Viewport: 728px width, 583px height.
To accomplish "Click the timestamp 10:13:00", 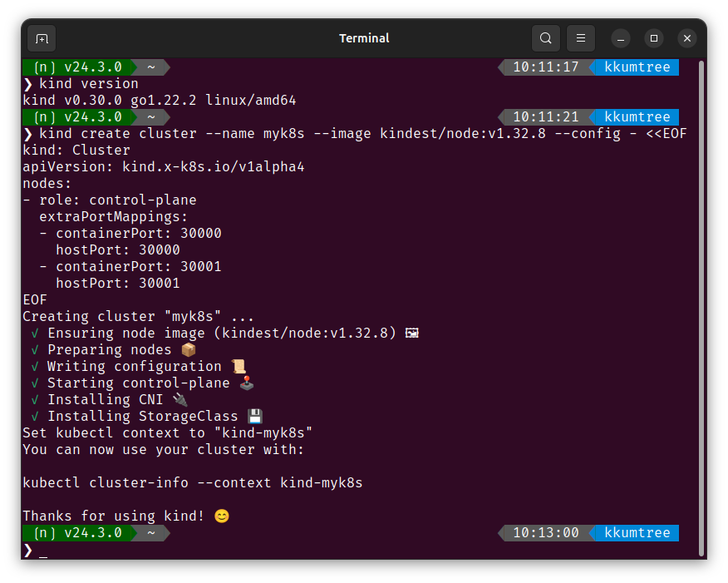I will (x=546, y=533).
